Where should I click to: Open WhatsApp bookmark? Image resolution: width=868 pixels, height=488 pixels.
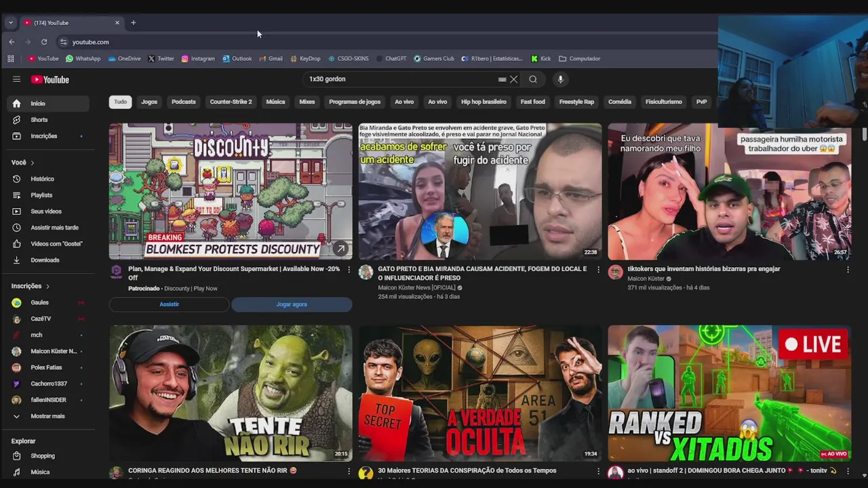[83, 59]
